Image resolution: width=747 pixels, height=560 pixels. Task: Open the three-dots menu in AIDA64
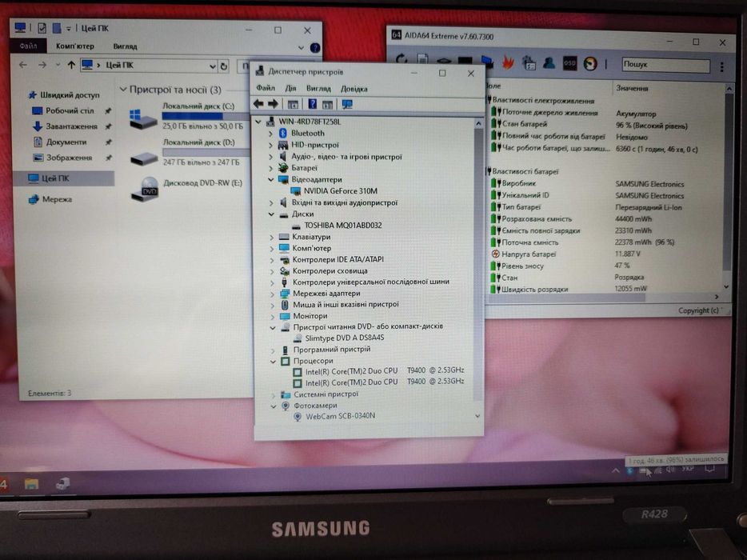[x=722, y=66]
